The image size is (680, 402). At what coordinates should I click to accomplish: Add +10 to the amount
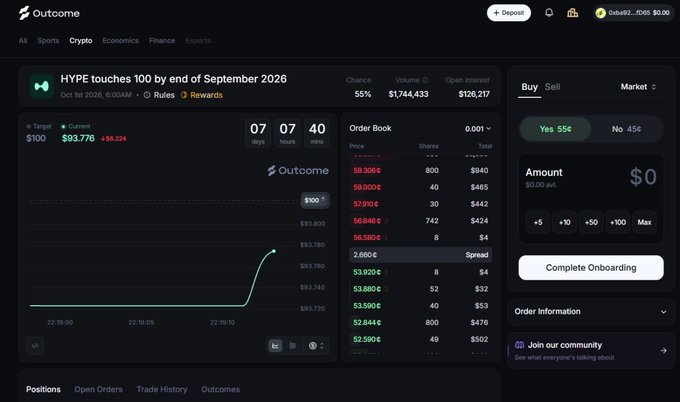564,222
